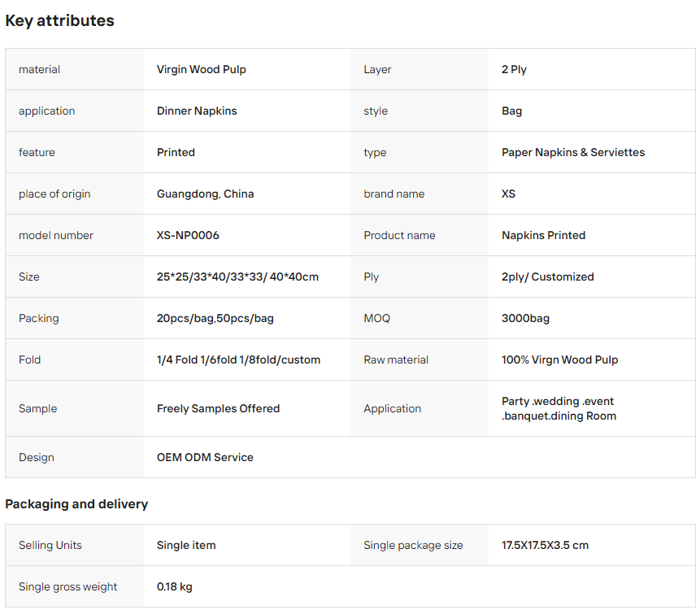700x610 pixels.
Task: Click the 'material' attribute label
Action: coord(39,69)
